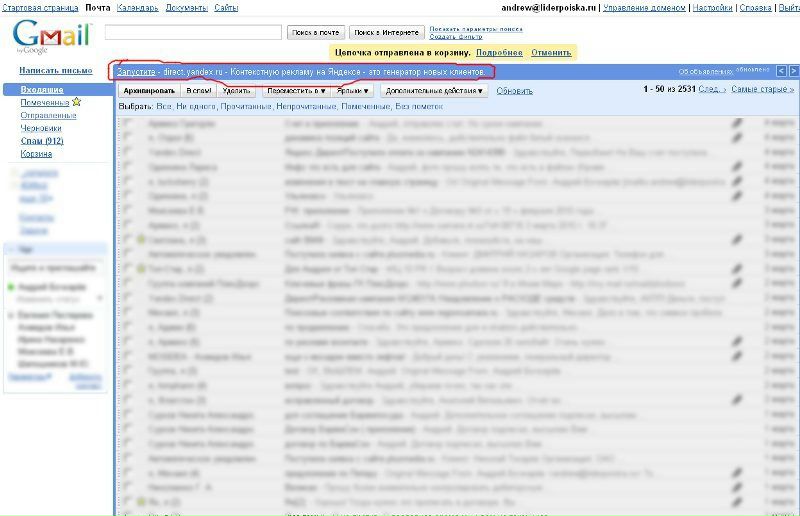Click the Поиск в почте button
The width and height of the screenshot is (800, 516).
[x=316, y=32]
